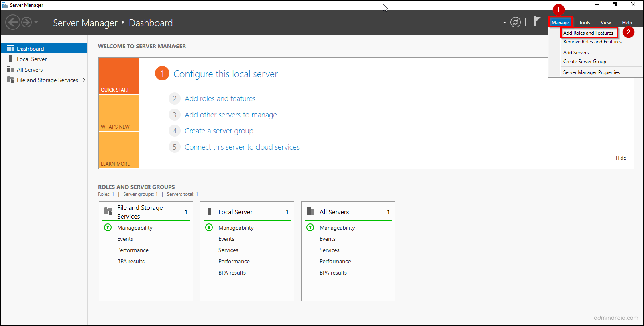Screen dimensions: 644x326
Task: Hide the welcome tile
Action: [621, 158]
